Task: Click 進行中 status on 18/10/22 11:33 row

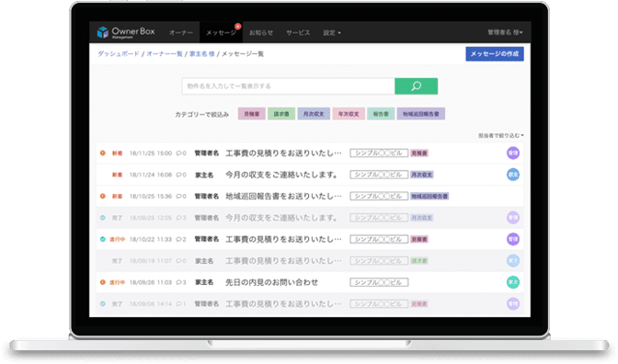Action: pyautogui.click(x=117, y=239)
